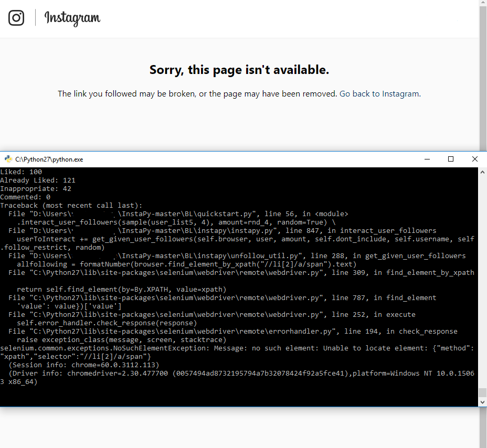Click the unfollow_util.py line 288 traceback entry
Screen dimensions: 487x448
237,256
